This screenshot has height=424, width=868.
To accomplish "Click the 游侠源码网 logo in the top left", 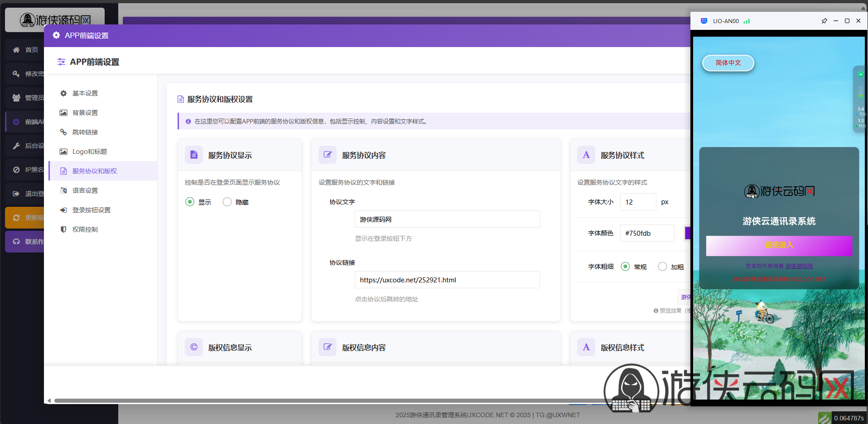I will coord(55,19).
